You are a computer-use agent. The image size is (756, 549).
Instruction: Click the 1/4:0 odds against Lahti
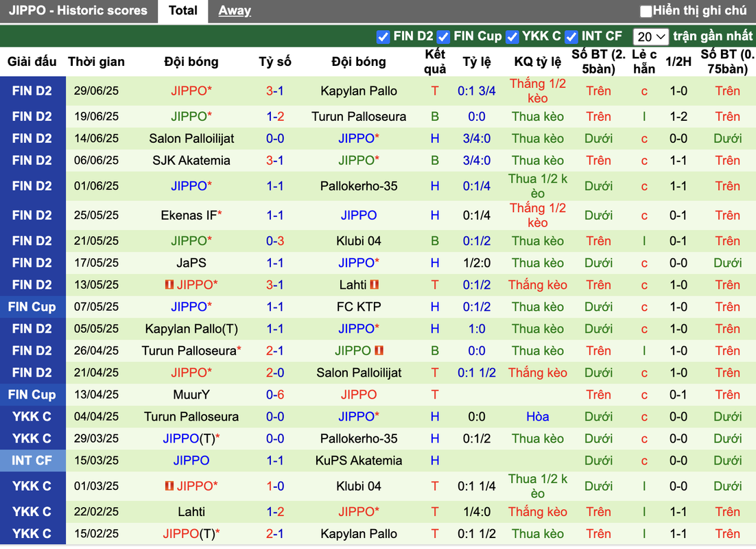[476, 511]
